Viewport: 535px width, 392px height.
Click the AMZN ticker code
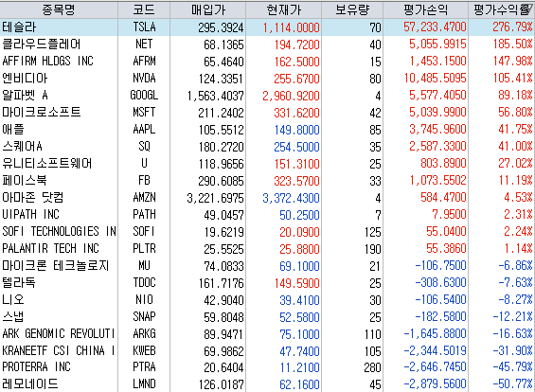(144, 198)
